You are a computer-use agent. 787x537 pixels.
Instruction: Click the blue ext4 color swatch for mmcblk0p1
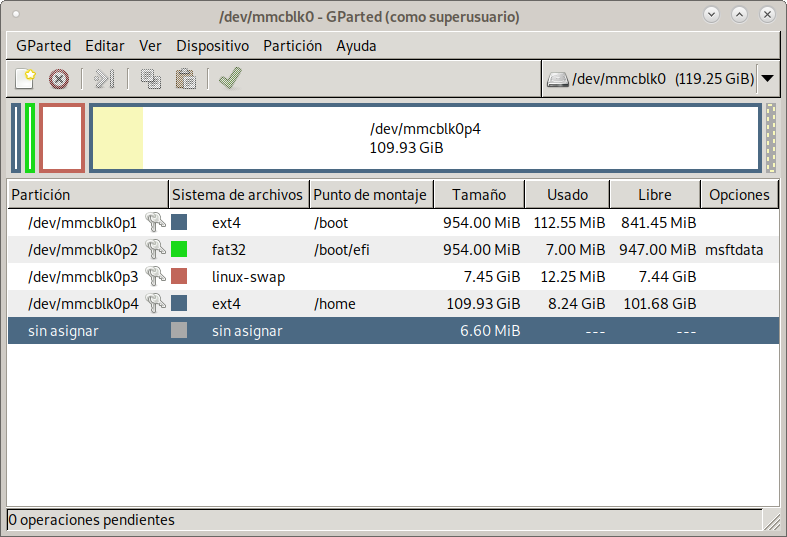pyautogui.click(x=179, y=222)
